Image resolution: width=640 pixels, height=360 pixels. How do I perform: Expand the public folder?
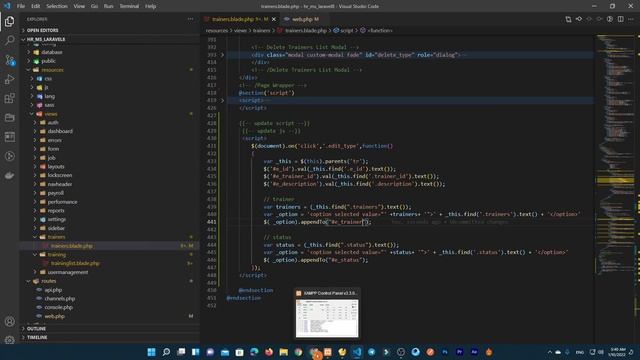(48, 61)
